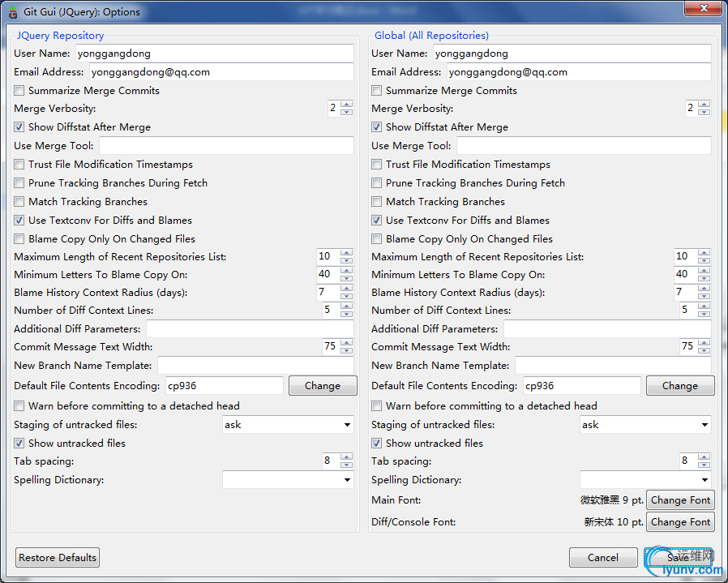Screen dimensions: 728x583
Task: Decrease Maximum Recent Repositories List in Global
Action: click(x=704, y=260)
